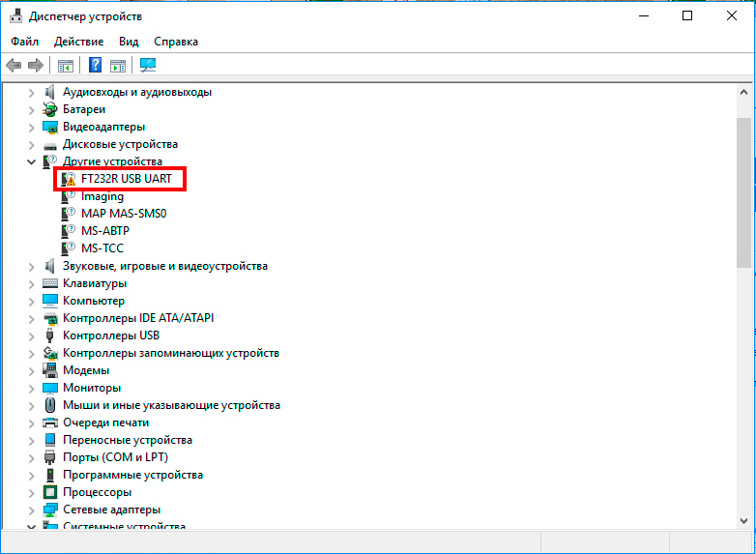Click the tower icon beside Программные устройства
756x554 pixels.
click(49, 475)
